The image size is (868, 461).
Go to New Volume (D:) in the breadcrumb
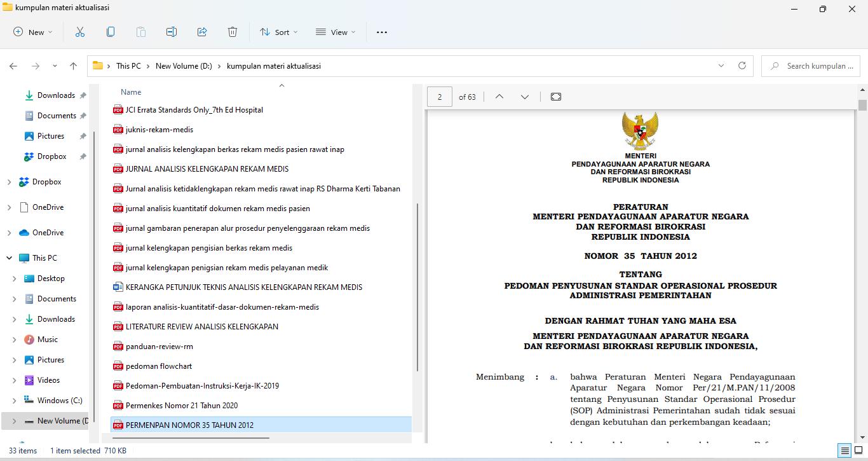tap(184, 66)
